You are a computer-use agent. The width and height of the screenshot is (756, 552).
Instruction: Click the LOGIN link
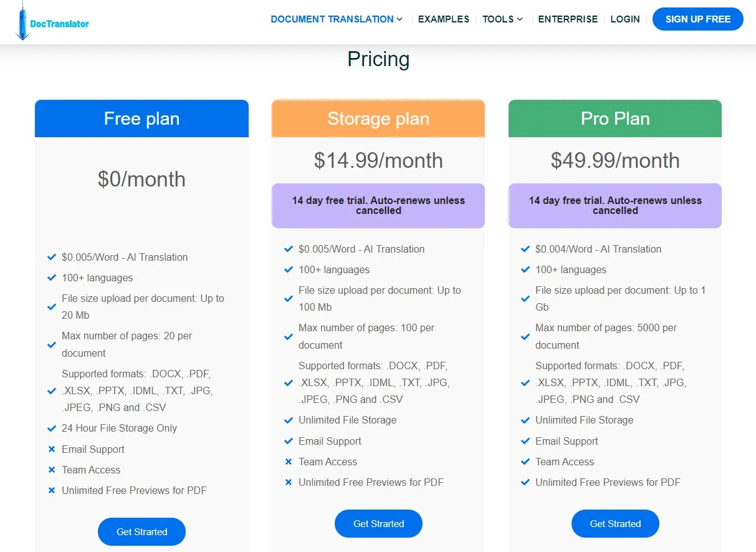click(x=625, y=19)
